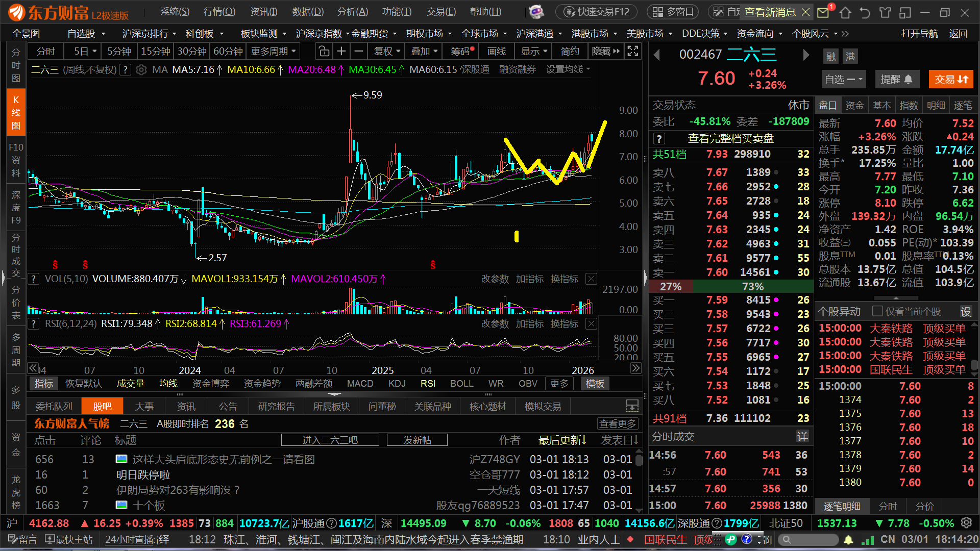Click the lock icon in chart toolbar
The image size is (980, 551).
pos(324,52)
